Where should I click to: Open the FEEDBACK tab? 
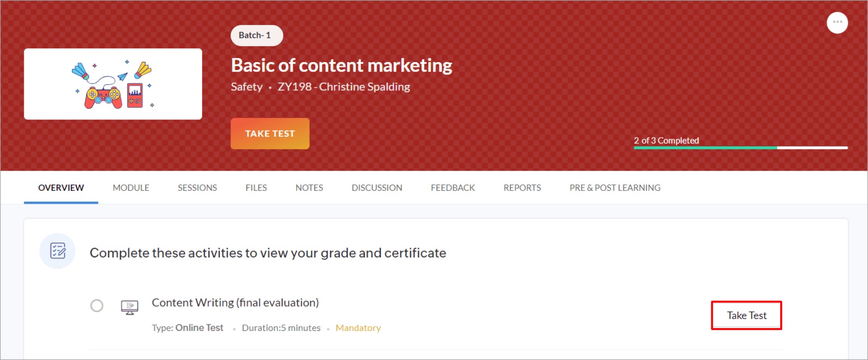(x=453, y=188)
